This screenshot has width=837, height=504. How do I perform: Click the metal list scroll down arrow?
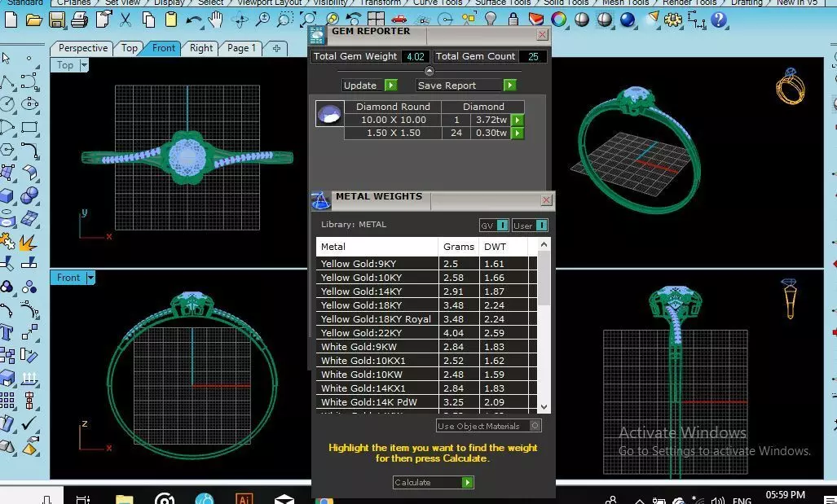point(544,407)
